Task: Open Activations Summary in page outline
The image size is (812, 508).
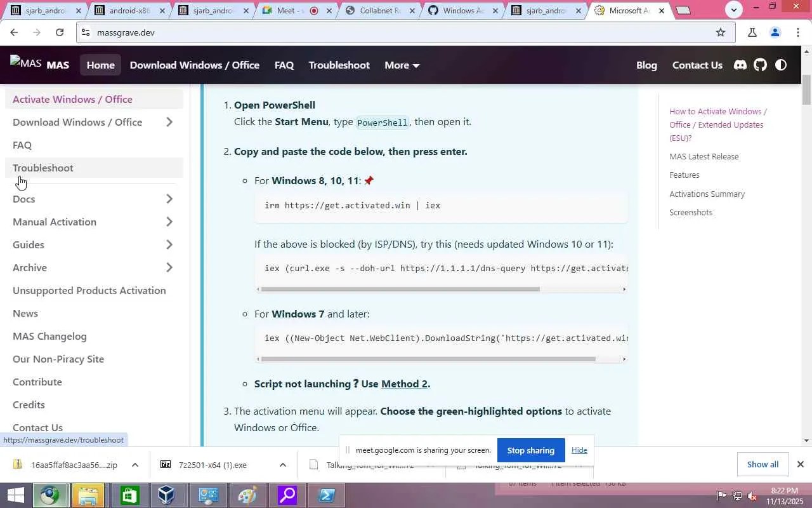Action: (707, 194)
